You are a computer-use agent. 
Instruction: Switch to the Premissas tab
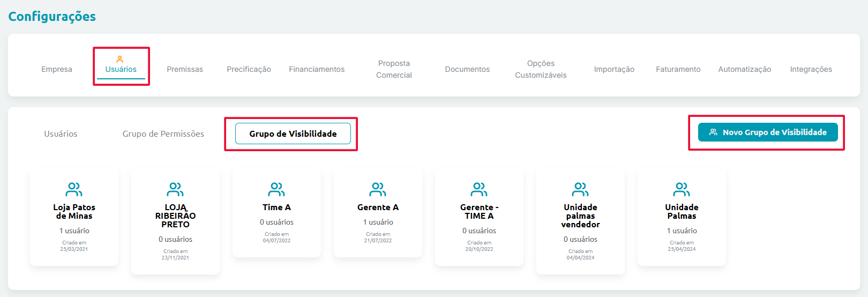pyautogui.click(x=185, y=69)
